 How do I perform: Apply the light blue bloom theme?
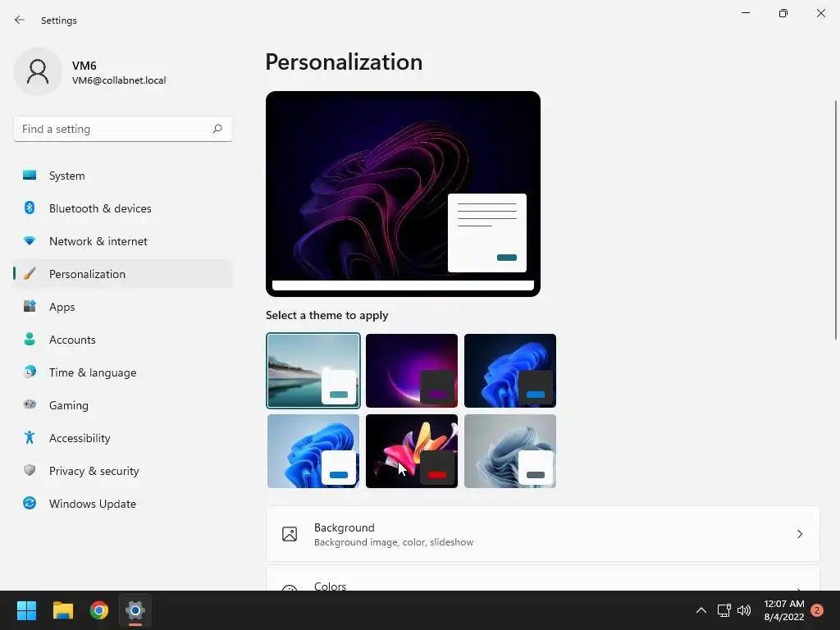pyautogui.click(x=313, y=451)
